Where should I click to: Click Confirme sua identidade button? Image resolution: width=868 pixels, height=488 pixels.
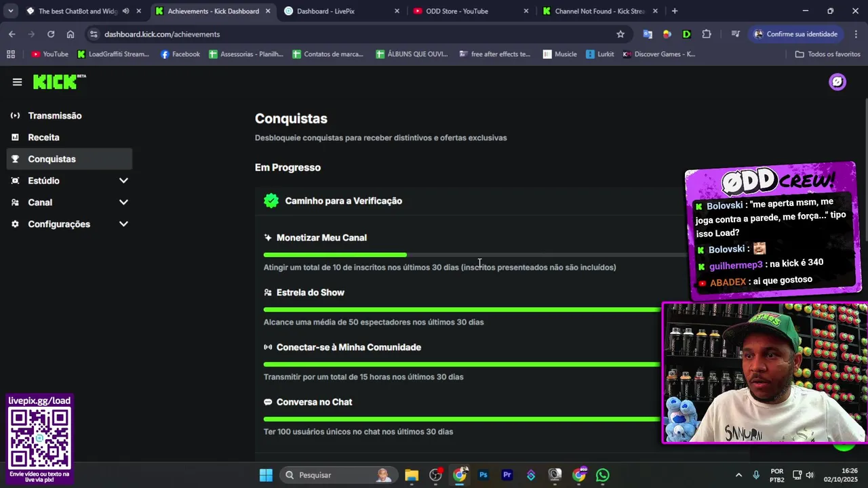795,34
